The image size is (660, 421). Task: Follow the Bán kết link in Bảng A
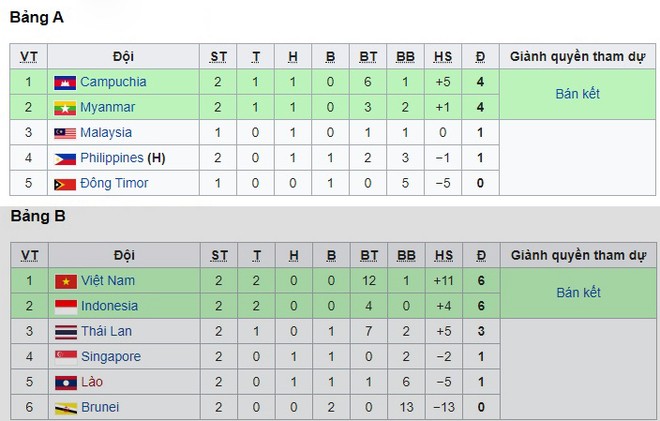(577, 93)
